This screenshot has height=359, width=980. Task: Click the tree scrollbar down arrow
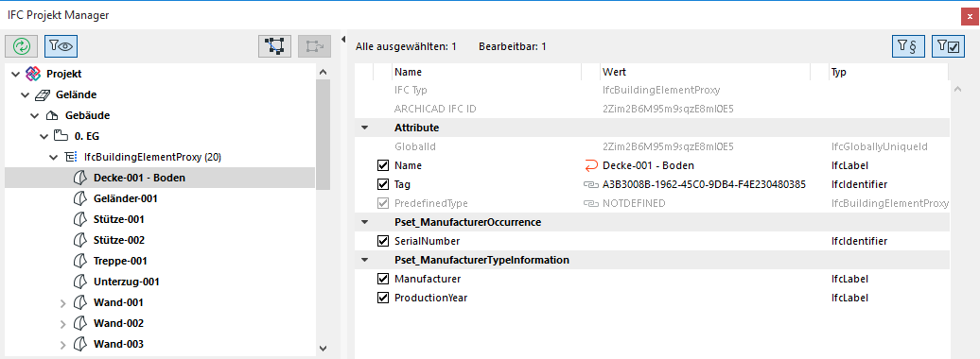click(323, 349)
